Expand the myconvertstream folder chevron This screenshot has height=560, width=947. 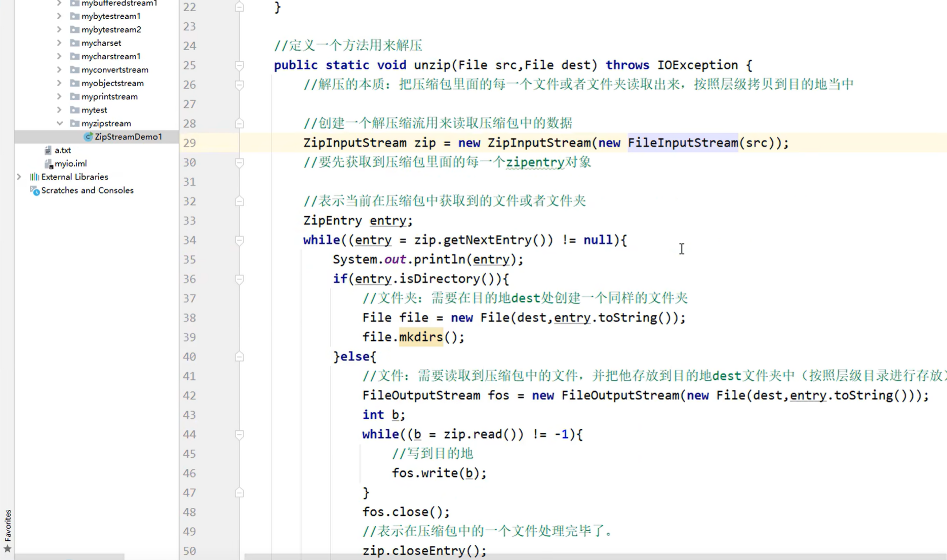coord(59,69)
